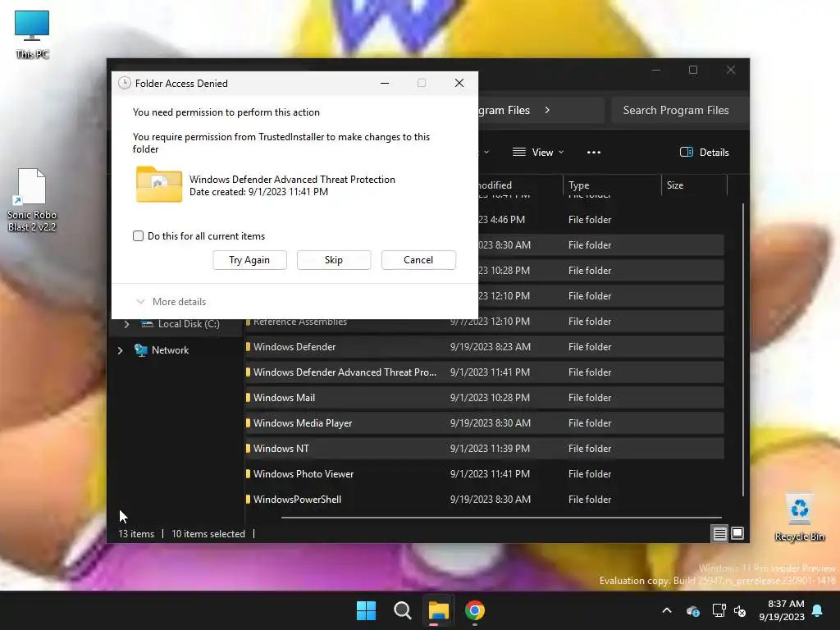Screen dimensions: 840x630
Task: Select the Windows Photo Viewer folder
Action: pyautogui.click(x=484, y=474)
